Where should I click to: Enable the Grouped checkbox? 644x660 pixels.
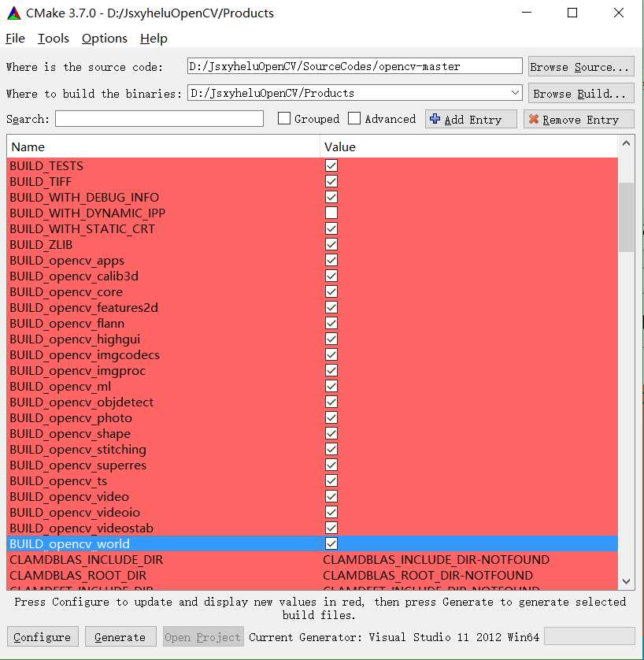tap(284, 119)
